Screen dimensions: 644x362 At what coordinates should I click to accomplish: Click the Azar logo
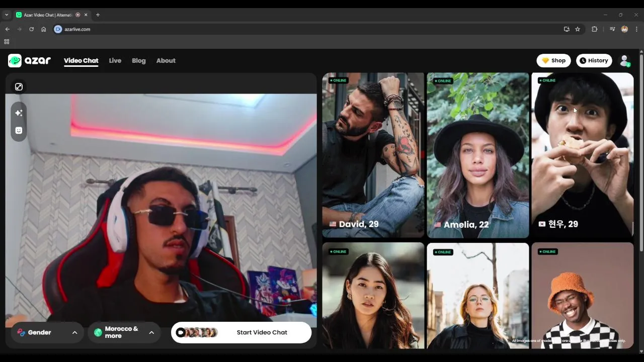tap(29, 60)
